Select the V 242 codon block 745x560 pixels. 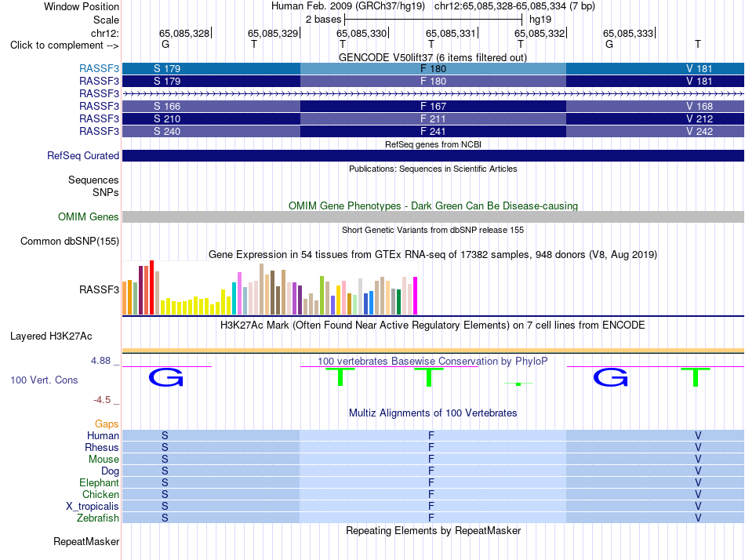(x=655, y=131)
